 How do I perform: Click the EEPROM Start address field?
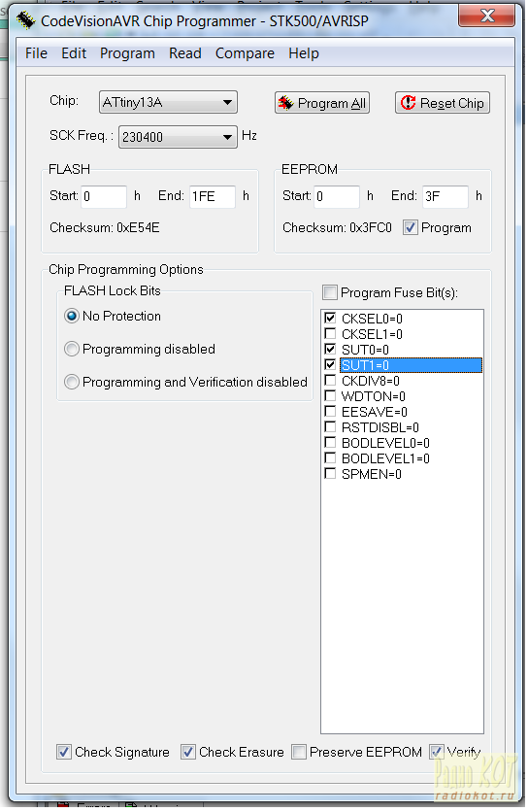[x=337, y=196]
